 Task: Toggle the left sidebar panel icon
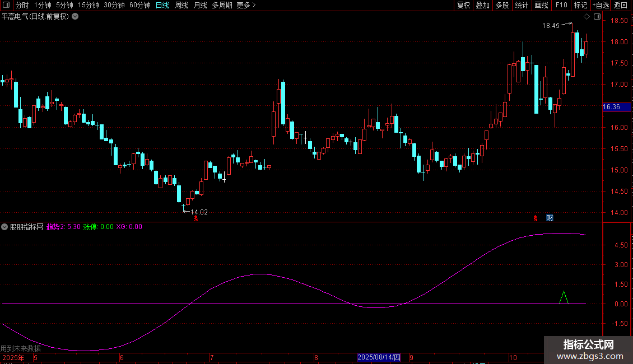coord(7,6)
